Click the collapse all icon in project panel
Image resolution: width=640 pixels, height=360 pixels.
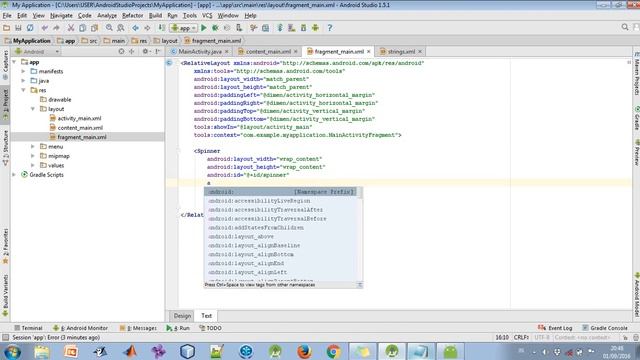(132, 51)
